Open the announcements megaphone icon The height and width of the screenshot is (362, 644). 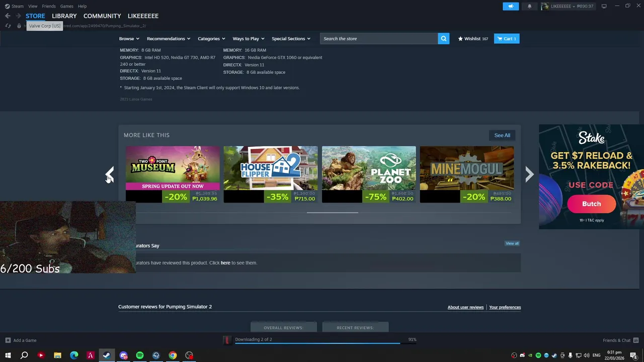pos(511,6)
